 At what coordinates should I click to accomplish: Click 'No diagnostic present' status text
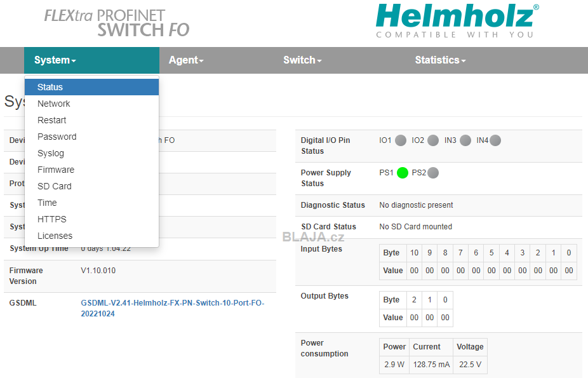click(416, 205)
